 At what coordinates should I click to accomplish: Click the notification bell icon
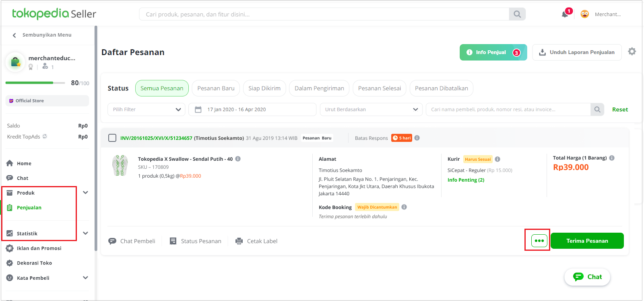(565, 14)
